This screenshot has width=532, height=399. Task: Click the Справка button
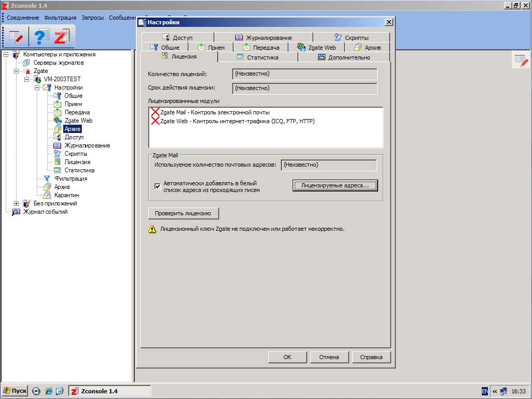coord(371,357)
